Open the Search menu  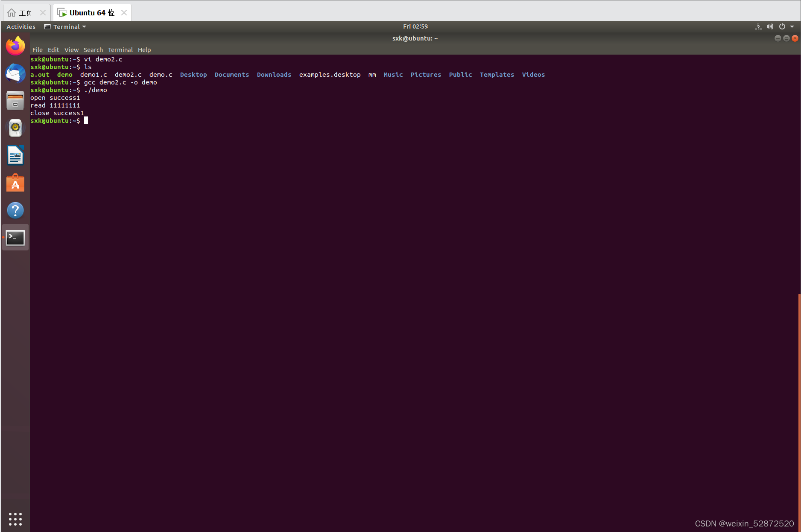93,50
